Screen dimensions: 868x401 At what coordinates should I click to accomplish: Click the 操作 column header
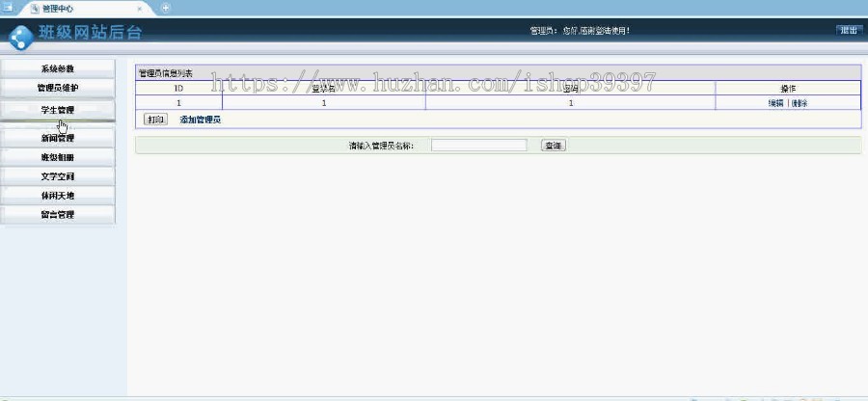pos(788,88)
